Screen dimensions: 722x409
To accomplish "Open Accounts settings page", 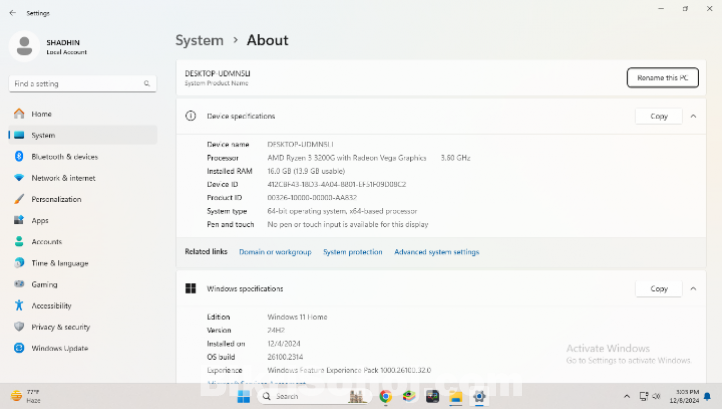I will 83,241.
